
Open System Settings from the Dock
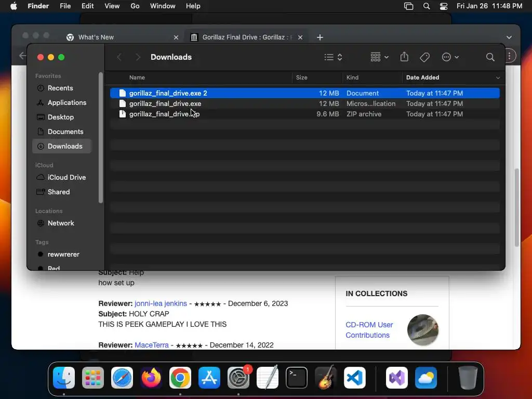point(238,378)
